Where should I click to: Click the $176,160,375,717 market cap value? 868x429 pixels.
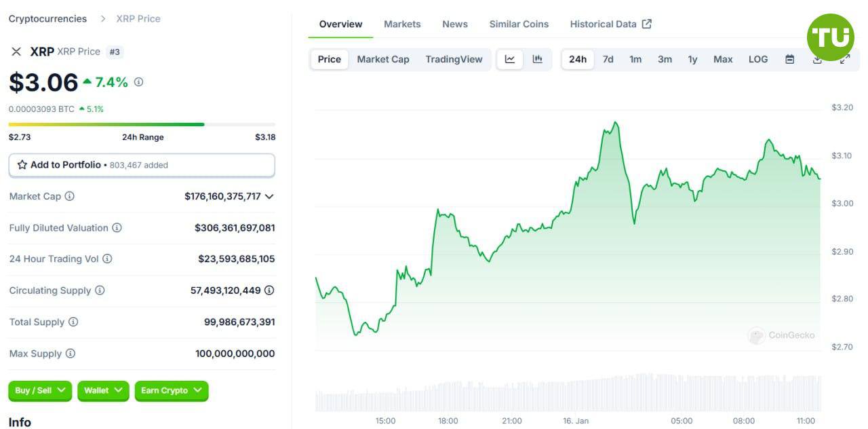222,196
